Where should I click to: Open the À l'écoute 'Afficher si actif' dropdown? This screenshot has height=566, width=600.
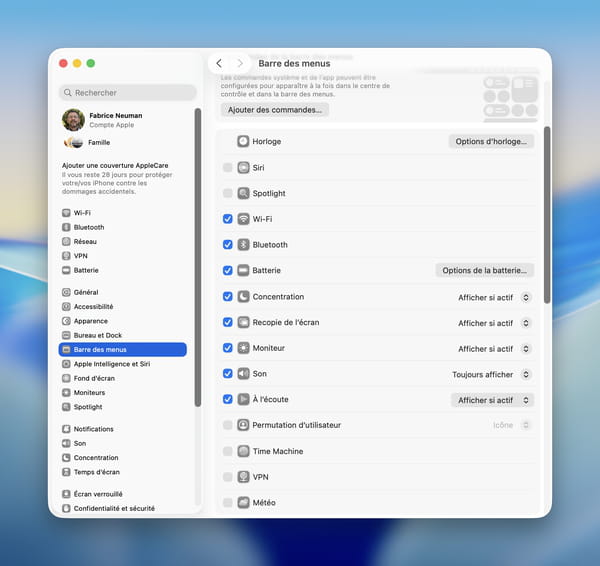(x=491, y=400)
